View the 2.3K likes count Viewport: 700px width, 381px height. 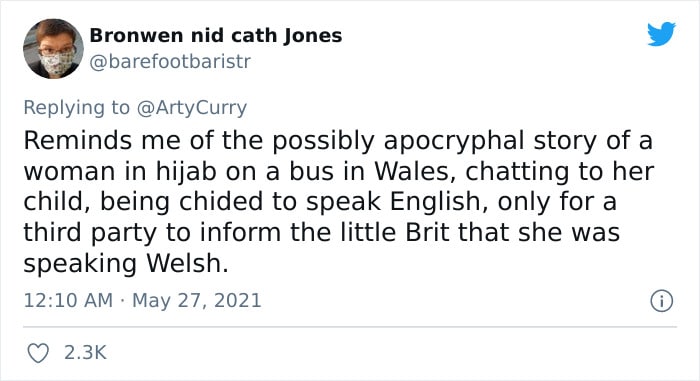click(x=85, y=353)
